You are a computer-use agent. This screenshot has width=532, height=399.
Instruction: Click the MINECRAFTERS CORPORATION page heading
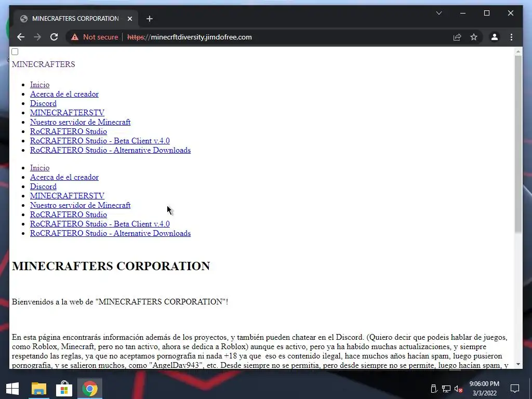111,266
